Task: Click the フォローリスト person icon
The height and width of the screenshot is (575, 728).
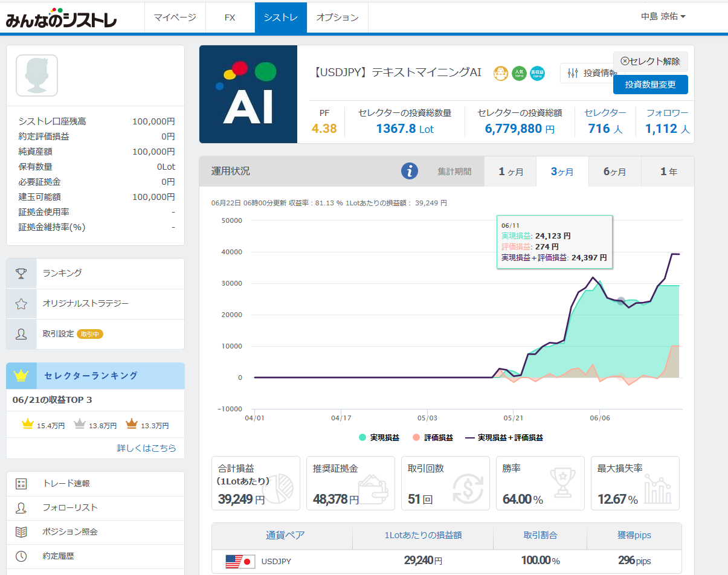Action: (21, 508)
